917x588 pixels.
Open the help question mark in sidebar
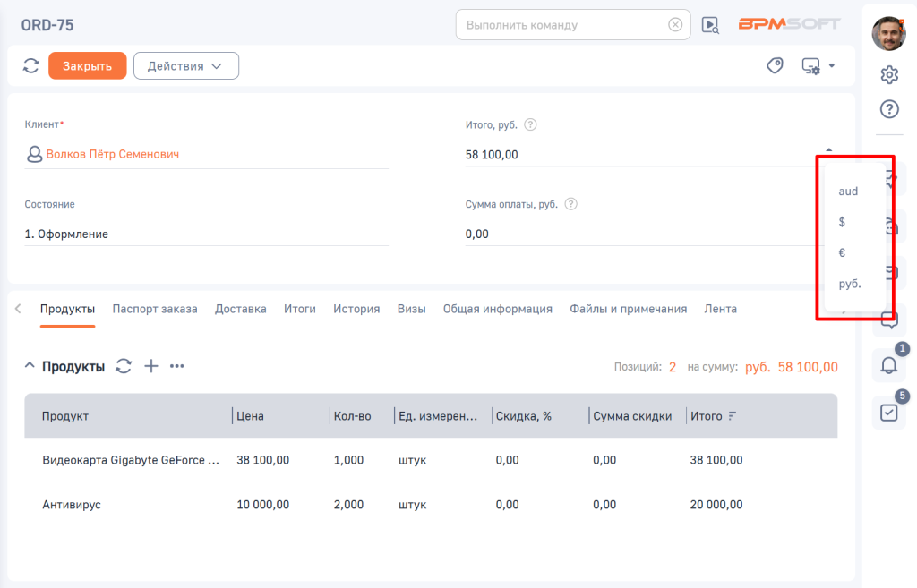click(889, 109)
